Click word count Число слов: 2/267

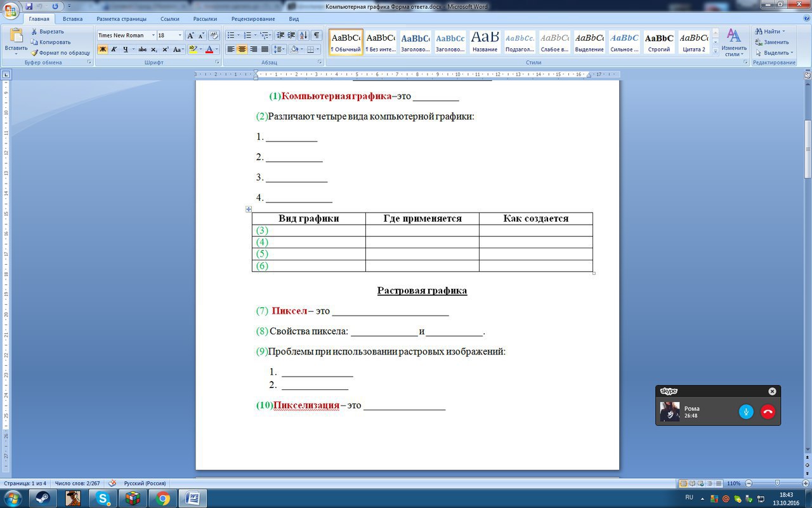click(79, 483)
